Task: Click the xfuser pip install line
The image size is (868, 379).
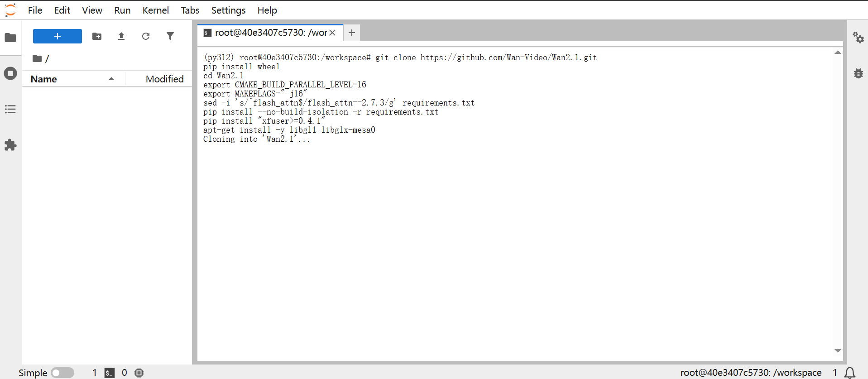Action: (x=264, y=121)
